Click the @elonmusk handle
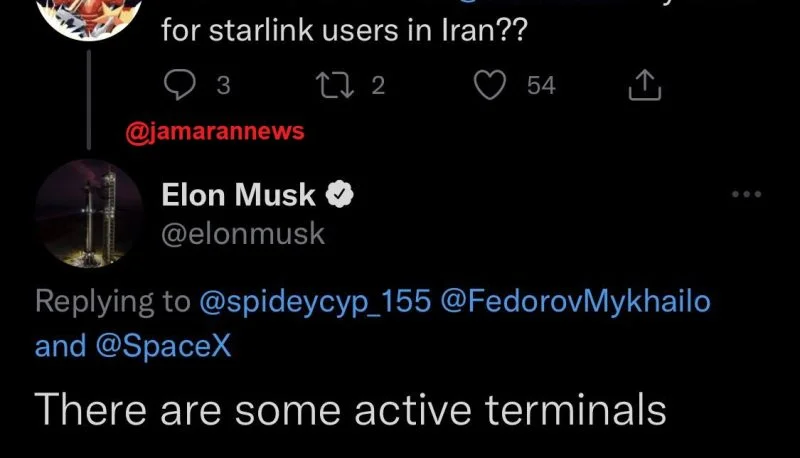Image resolution: width=800 pixels, height=458 pixels. (243, 234)
